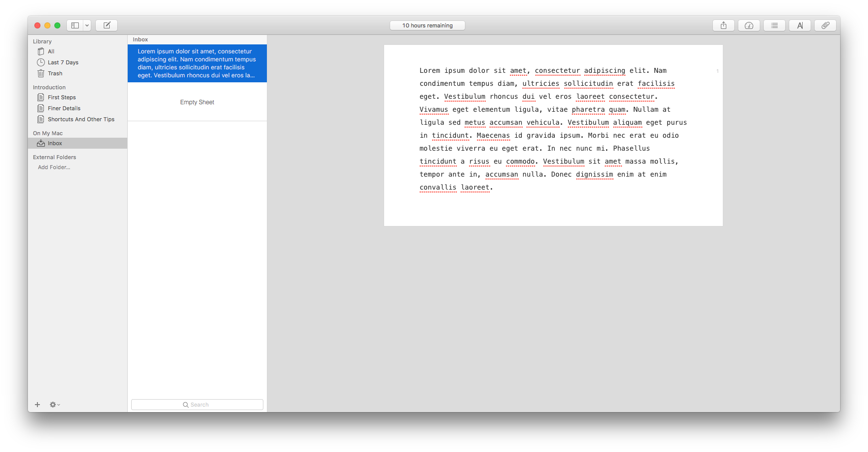
Task: Click the Shortcuts And Other Tips document icon
Action: point(41,119)
